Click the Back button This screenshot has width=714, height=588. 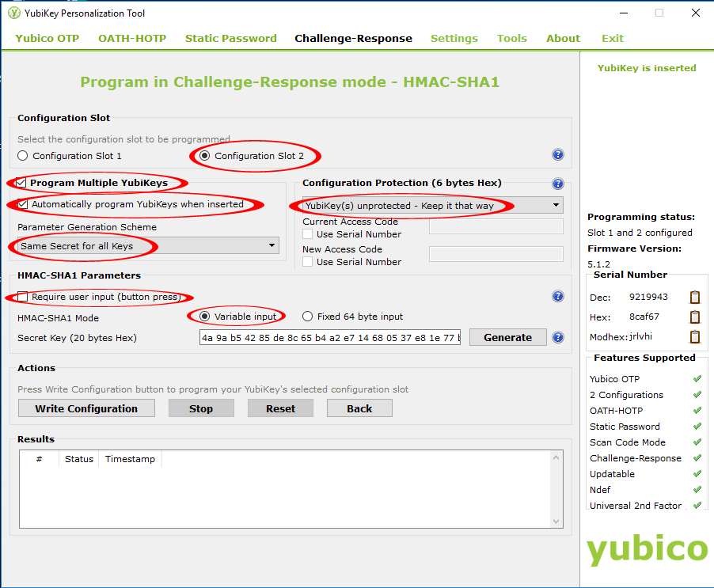tap(359, 408)
